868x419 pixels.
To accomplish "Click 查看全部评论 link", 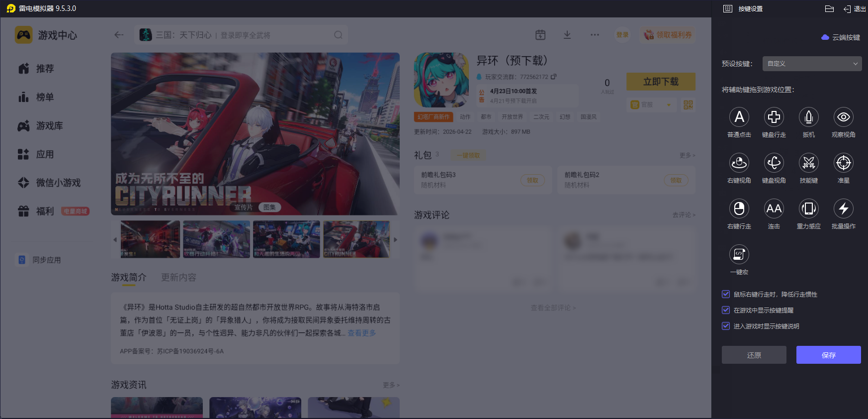I will (x=553, y=308).
